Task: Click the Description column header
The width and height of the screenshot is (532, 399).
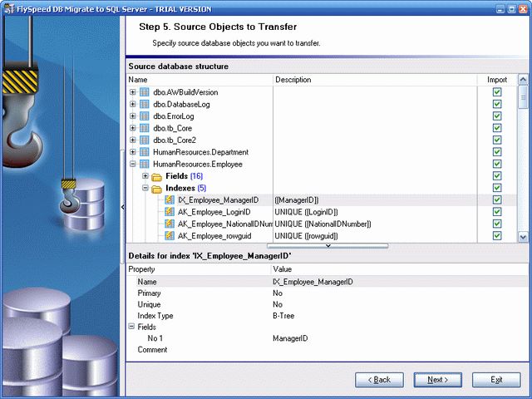Action: 375,80
